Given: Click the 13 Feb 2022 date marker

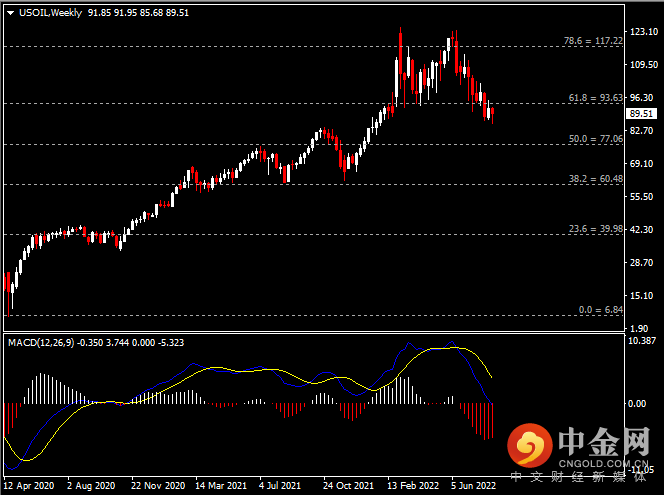Looking at the screenshot, I should coord(413,485).
